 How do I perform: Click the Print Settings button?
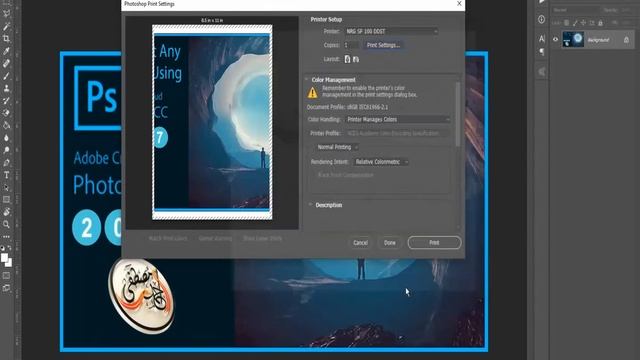coord(383,45)
